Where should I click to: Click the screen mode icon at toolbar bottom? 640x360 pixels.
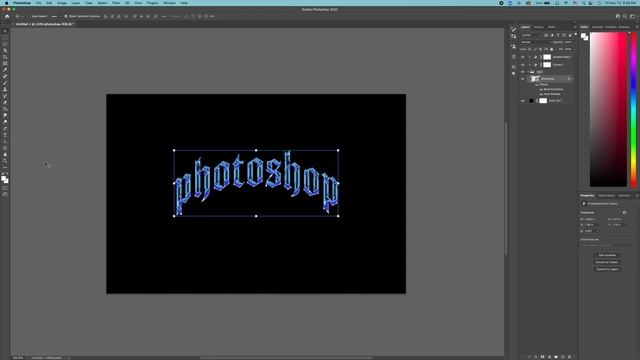tap(5, 195)
